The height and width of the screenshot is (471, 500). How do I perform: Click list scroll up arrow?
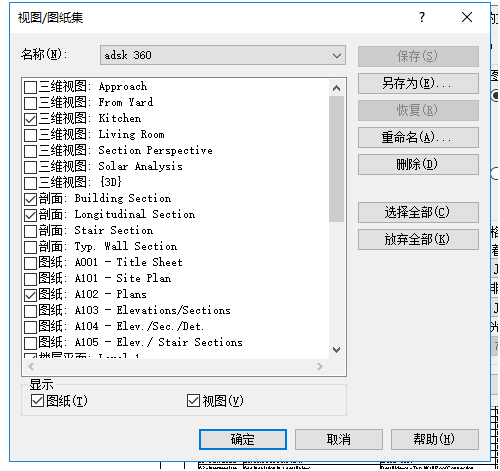click(x=337, y=88)
